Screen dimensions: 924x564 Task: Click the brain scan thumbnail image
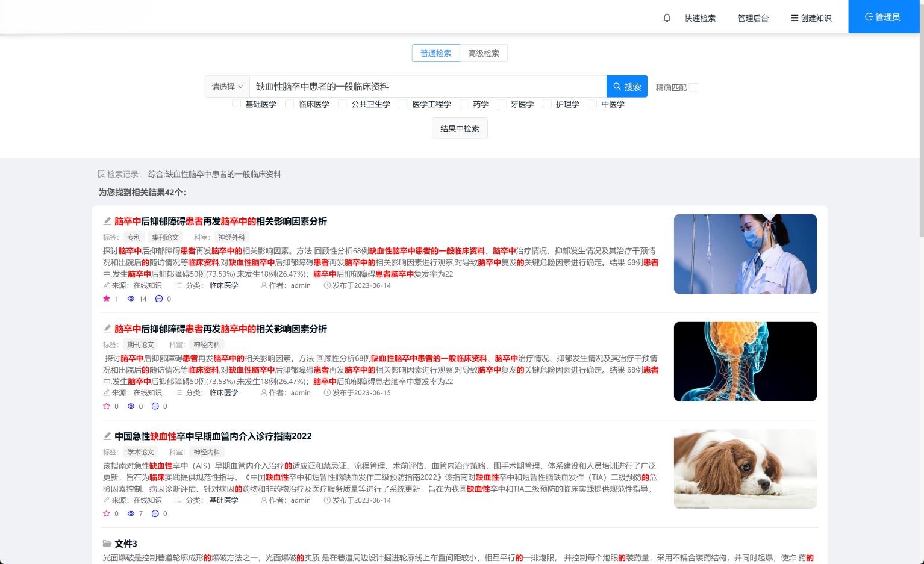745,361
